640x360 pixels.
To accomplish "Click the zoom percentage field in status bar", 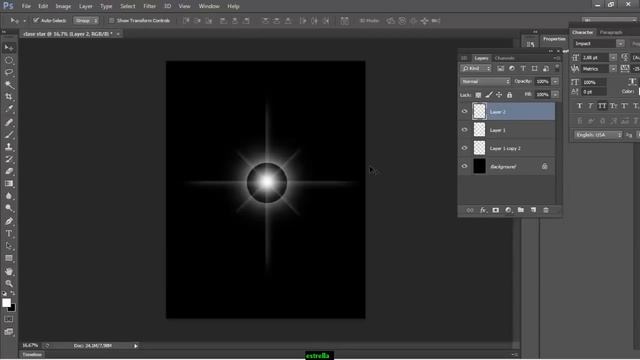I will point(30,346).
